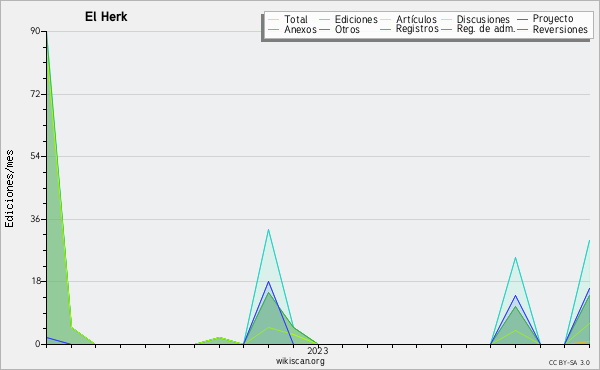Click the chart title El Herk
Screen dimensions: 600x370
106,16
